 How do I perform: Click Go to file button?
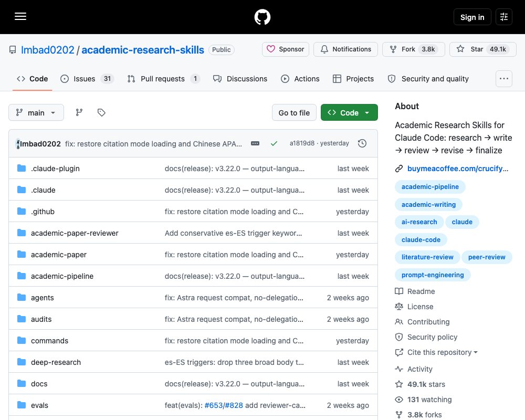[295, 112]
